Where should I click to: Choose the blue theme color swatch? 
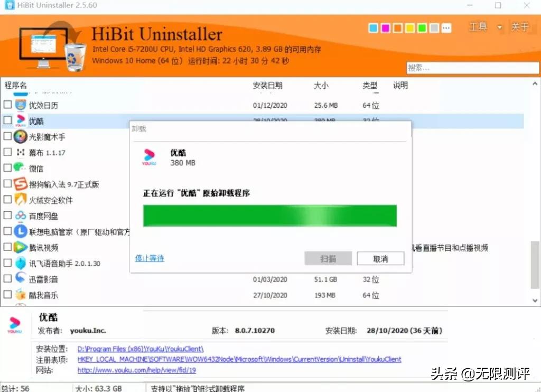tap(373, 28)
